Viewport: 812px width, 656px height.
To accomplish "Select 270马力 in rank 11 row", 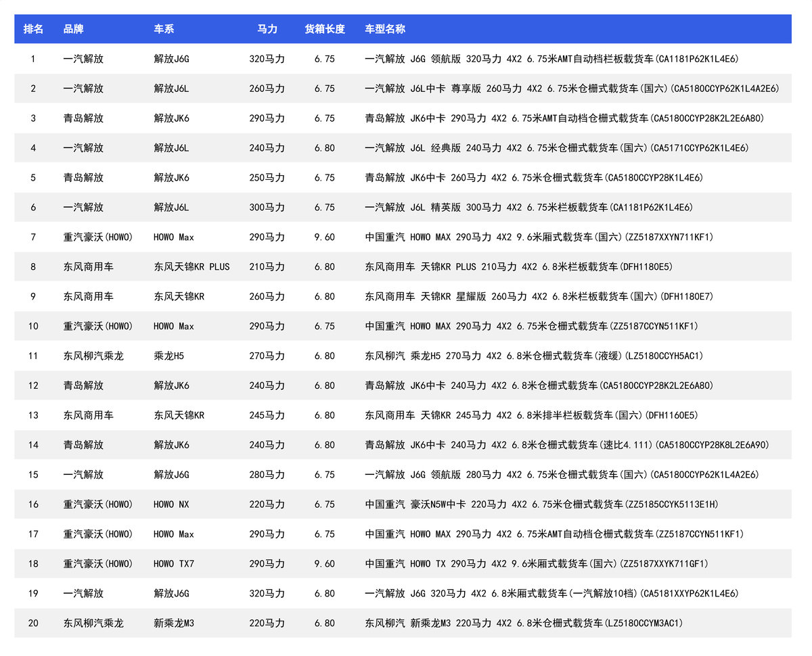I will pyautogui.click(x=267, y=356).
